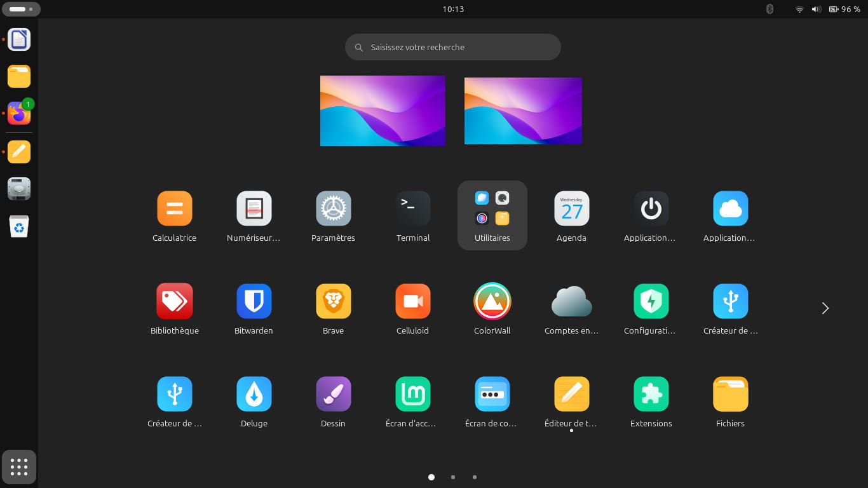This screenshot has width=868, height=488.
Task: Launch the ColorWall app
Action: tap(492, 309)
